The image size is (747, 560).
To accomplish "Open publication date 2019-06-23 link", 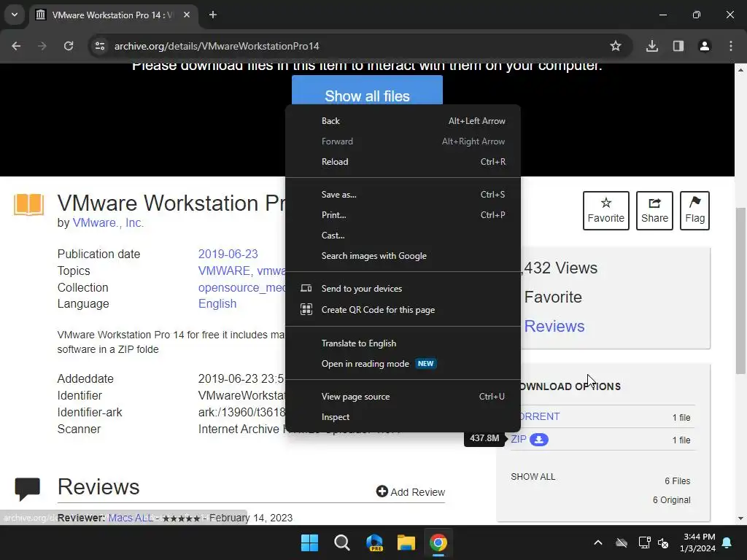I will coord(228,254).
